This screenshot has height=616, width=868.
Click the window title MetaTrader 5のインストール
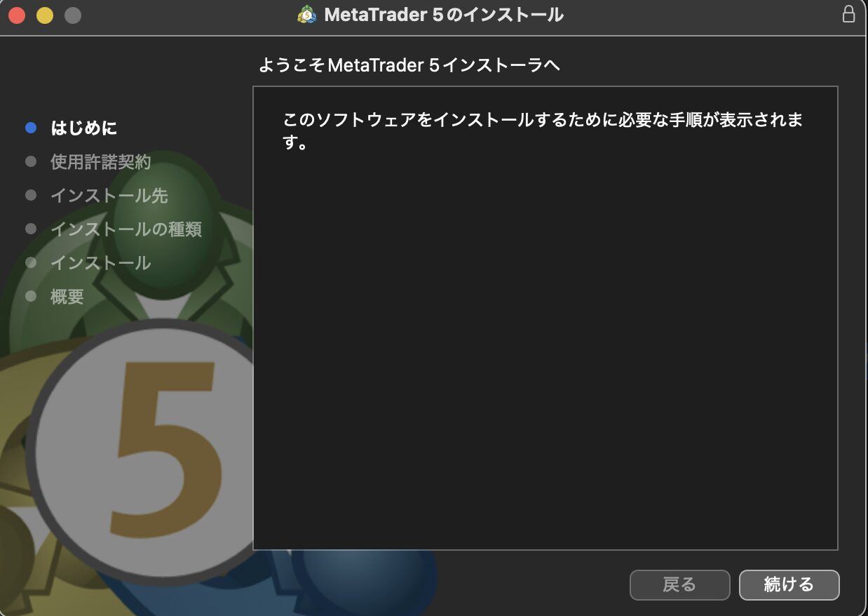coord(444,15)
